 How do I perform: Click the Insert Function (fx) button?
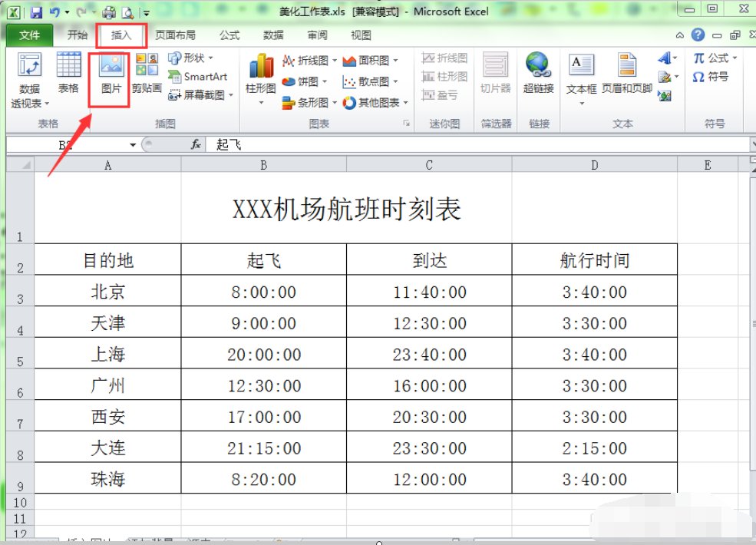point(195,144)
